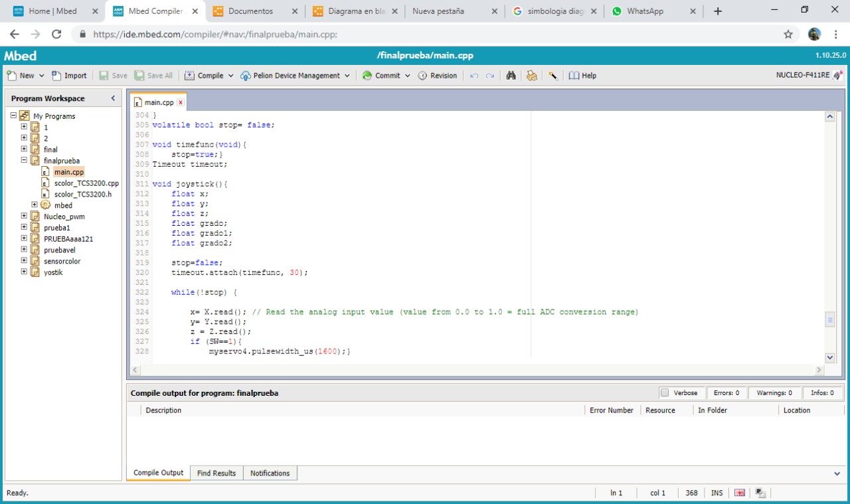
Task: Open the New dropdown arrow
Action: pyautogui.click(x=42, y=76)
